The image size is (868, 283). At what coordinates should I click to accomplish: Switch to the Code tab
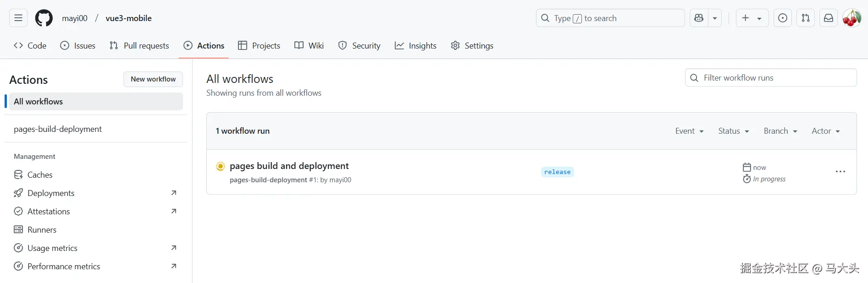pos(30,45)
